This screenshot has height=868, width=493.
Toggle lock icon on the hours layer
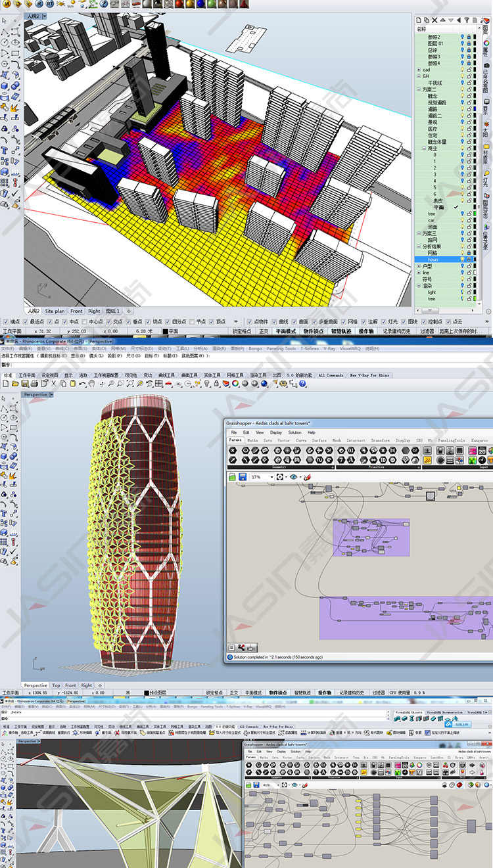pos(469,260)
